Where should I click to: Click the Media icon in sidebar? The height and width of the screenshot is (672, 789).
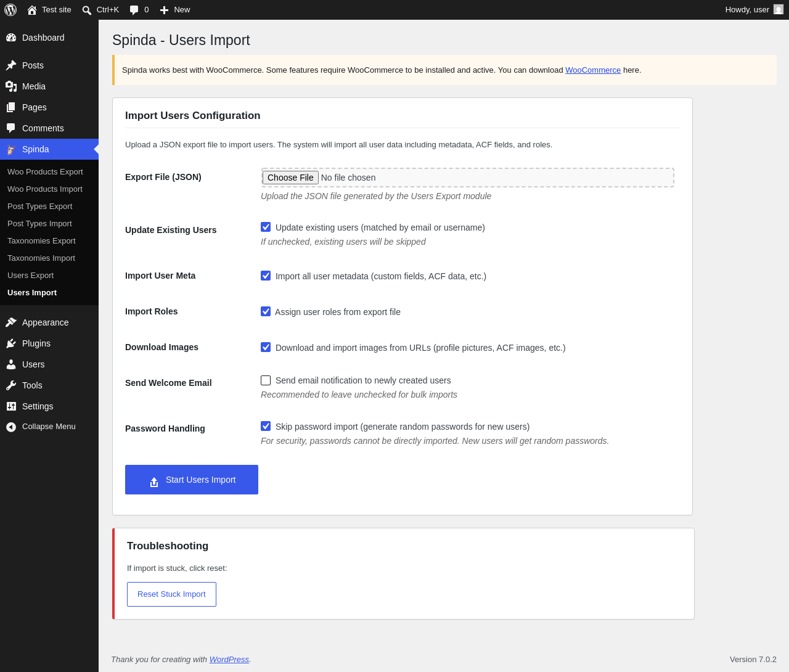[x=11, y=86]
